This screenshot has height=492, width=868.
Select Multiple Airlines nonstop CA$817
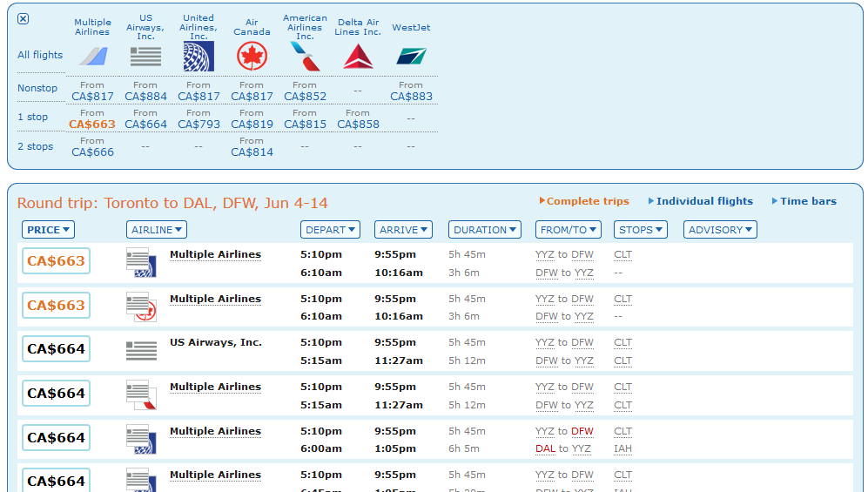pos(92,97)
